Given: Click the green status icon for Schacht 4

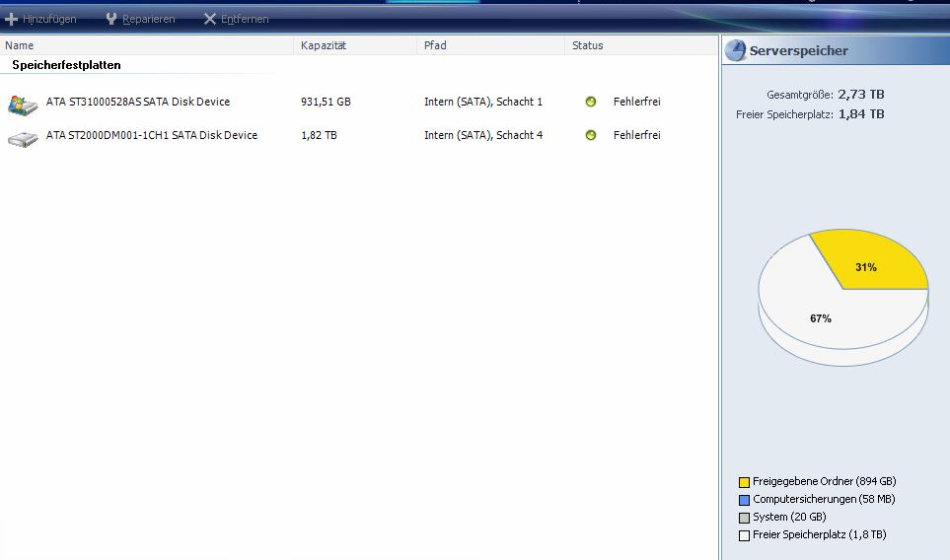Looking at the screenshot, I should [591, 135].
